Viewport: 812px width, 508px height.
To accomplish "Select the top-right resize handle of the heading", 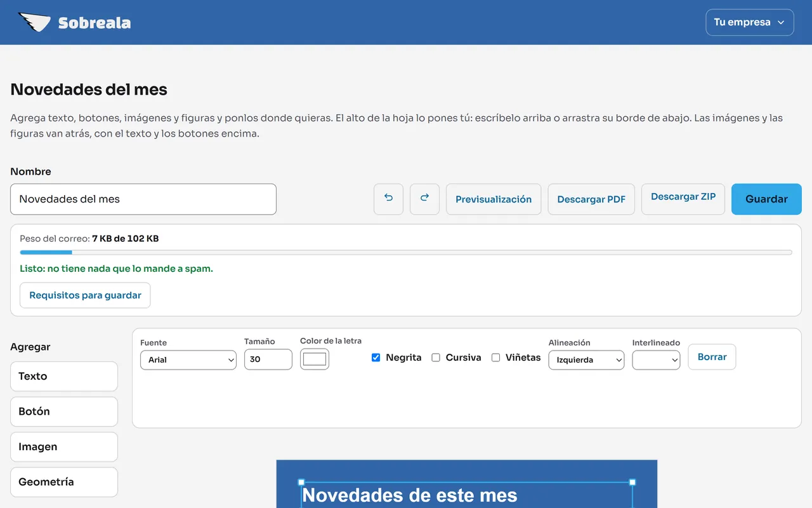I will point(632,483).
